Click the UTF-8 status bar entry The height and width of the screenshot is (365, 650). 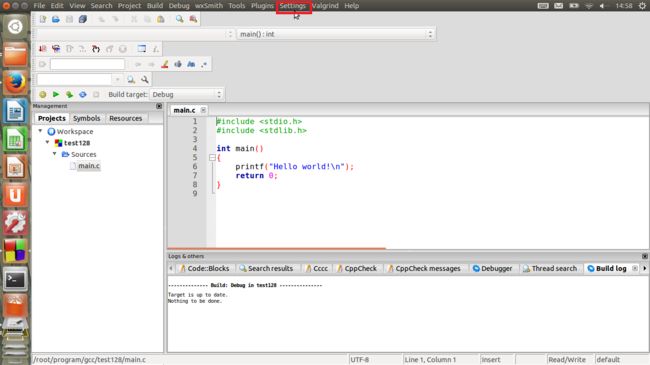(x=359, y=360)
